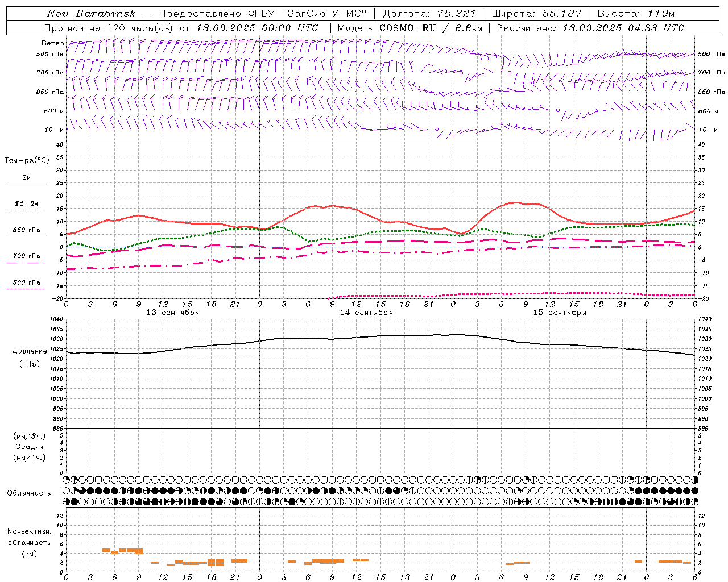Click the 'Td 2м' dew point legend entry
The width and height of the screenshot is (728, 582).
coord(26,203)
